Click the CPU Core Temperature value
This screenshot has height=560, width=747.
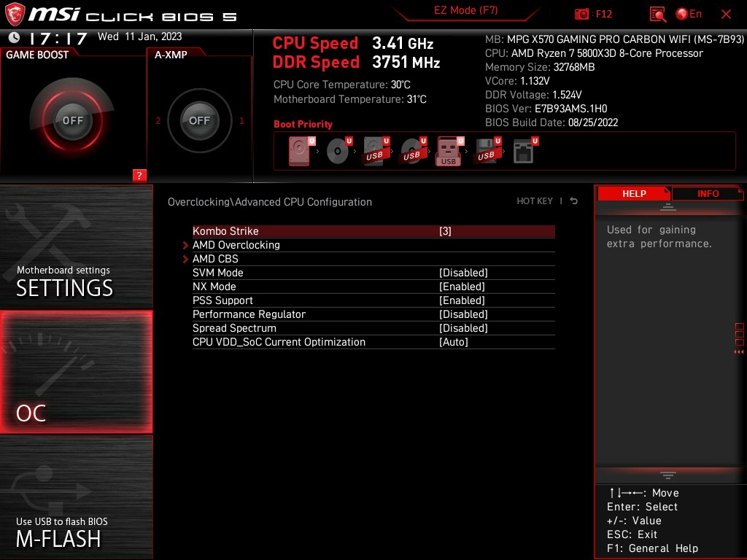click(x=400, y=85)
